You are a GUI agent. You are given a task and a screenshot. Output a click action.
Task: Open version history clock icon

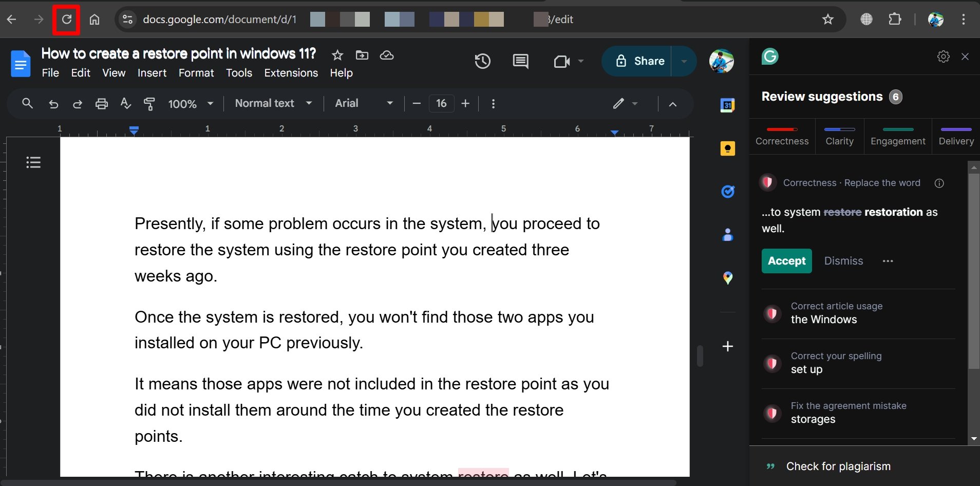pos(482,62)
